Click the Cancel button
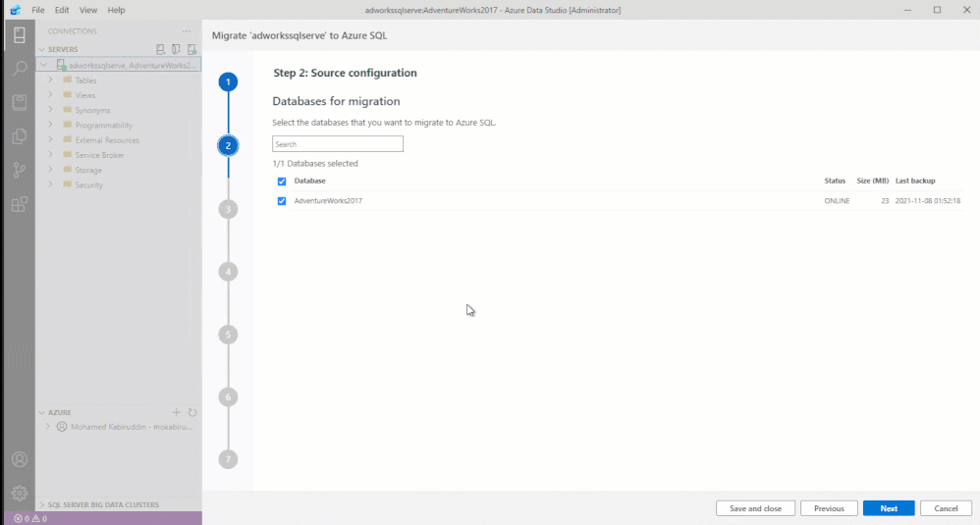Screen dimensions: 980x525 [946, 508]
